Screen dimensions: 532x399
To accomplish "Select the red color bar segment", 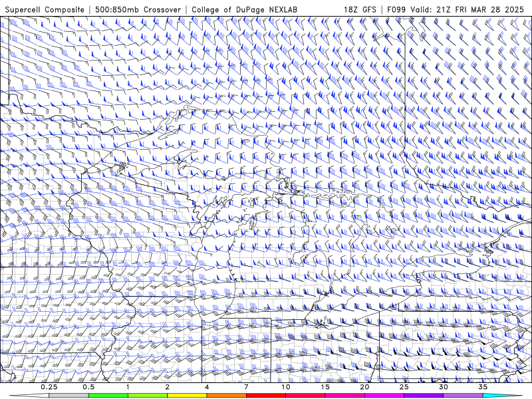I will click(265, 396).
